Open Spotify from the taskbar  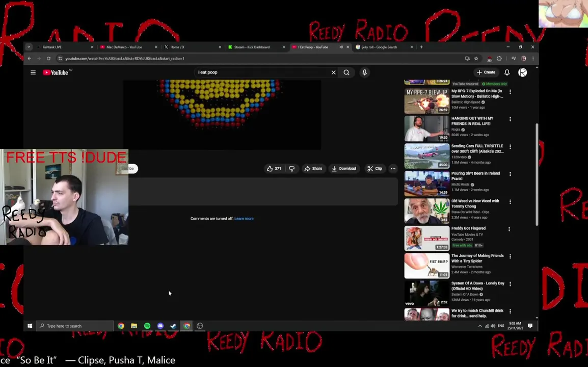pyautogui.click(x=147, y=326)
